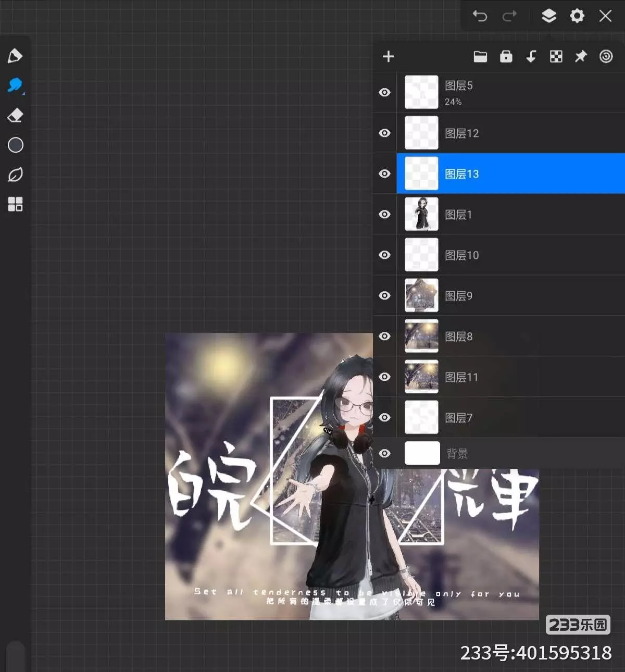Hide 图层9 layer
The image size is (625, 672).
pos(384,295)
